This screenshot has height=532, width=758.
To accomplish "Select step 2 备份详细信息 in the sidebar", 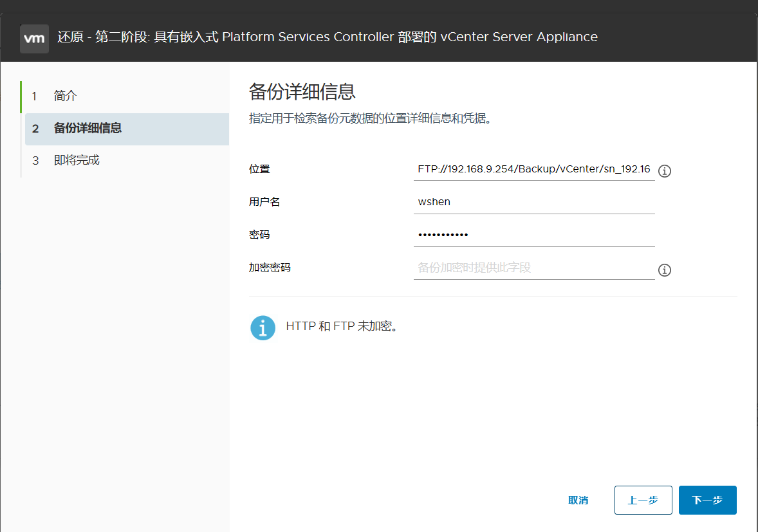I will [x=88, y=129].
